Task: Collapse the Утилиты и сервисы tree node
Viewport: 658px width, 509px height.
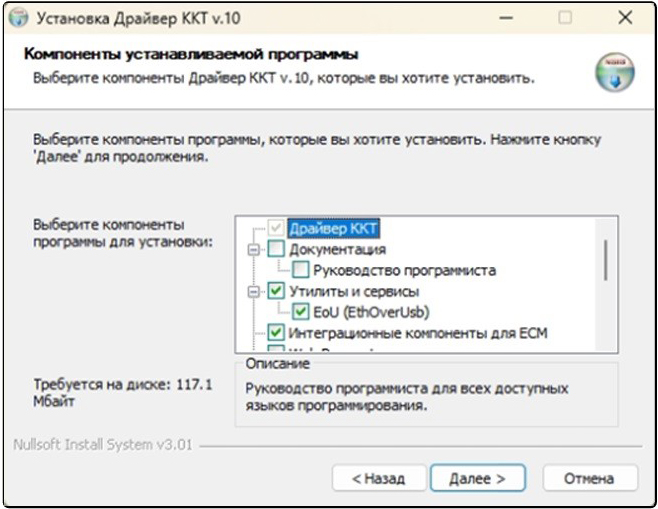Action: coord(253,291)
